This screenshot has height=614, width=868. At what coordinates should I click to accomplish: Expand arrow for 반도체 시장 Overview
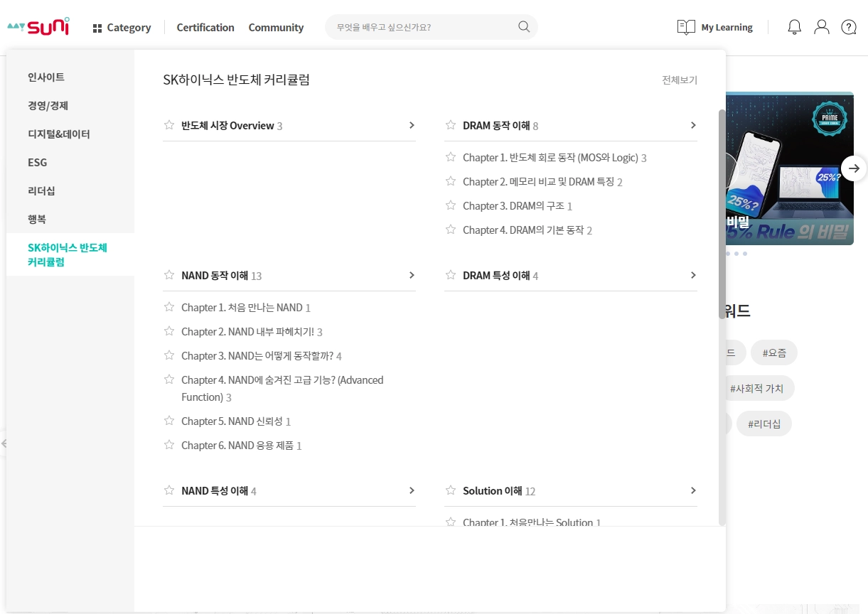[412, 125]
